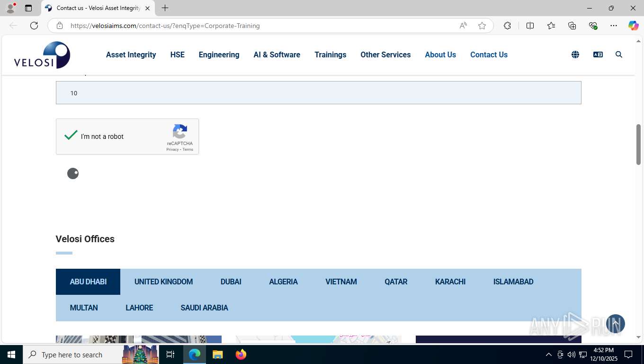Launch Firefox from taskbar
The image size is (644, 364).
point(241,355)
